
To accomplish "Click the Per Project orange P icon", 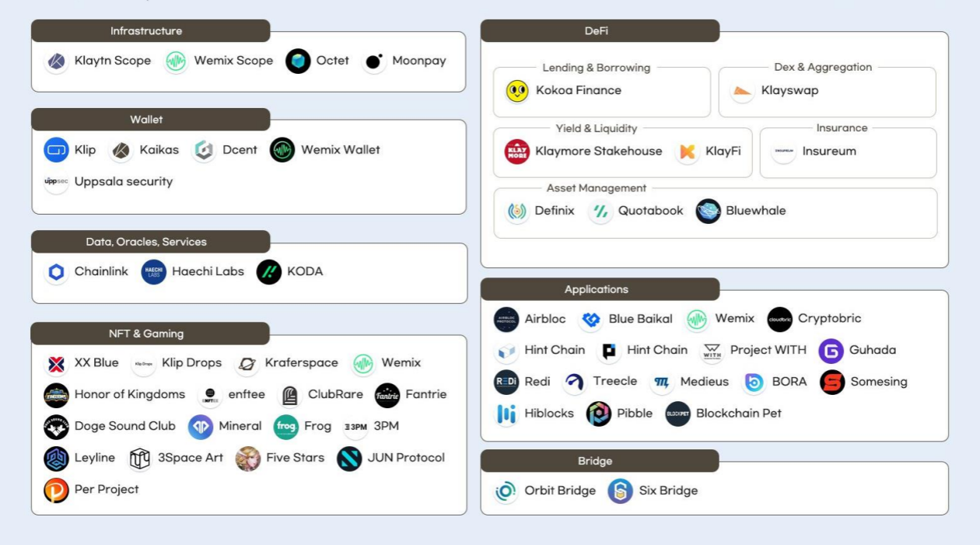I will (x=56, y=490).
